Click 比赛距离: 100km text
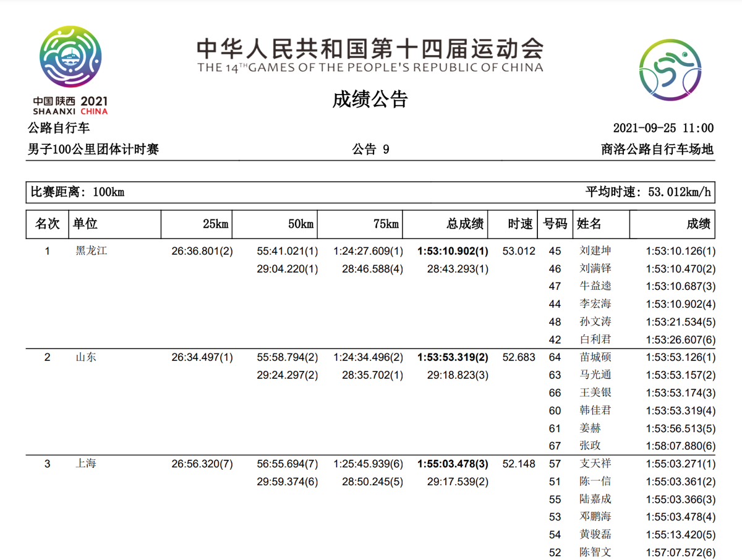The height and width of the screenshot is (560, 742). tap(77, 192)
